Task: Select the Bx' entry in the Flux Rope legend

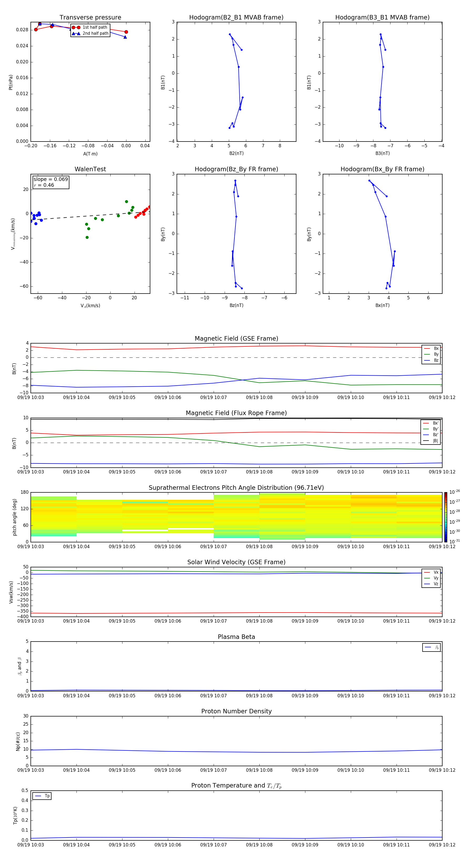Action: click(x=431, y=423)
